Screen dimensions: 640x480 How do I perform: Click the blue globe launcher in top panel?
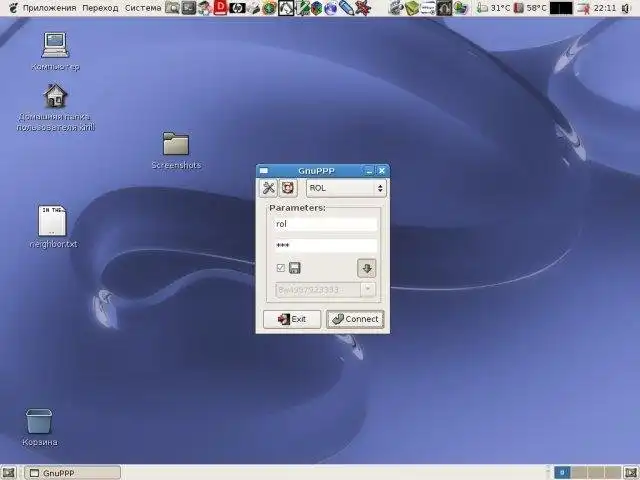(331, 8)
